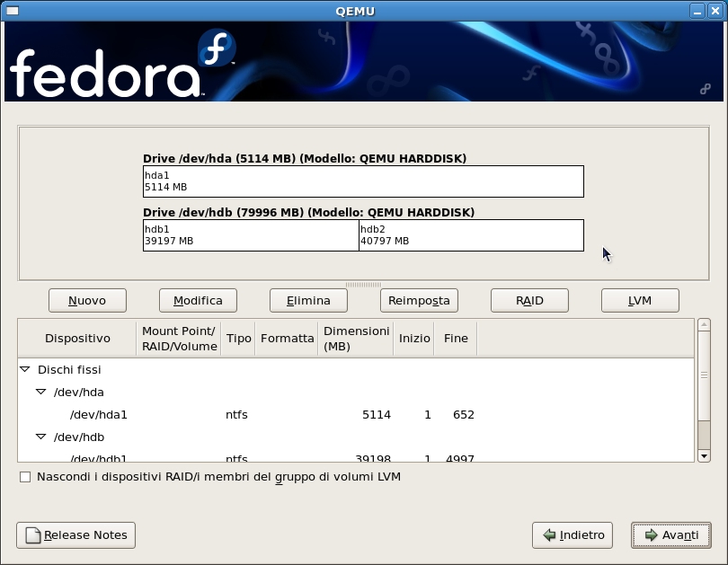This screenshot has width=728, height=565.
Task: Collapse the Dischi fissi tree node
Action: 25,370
